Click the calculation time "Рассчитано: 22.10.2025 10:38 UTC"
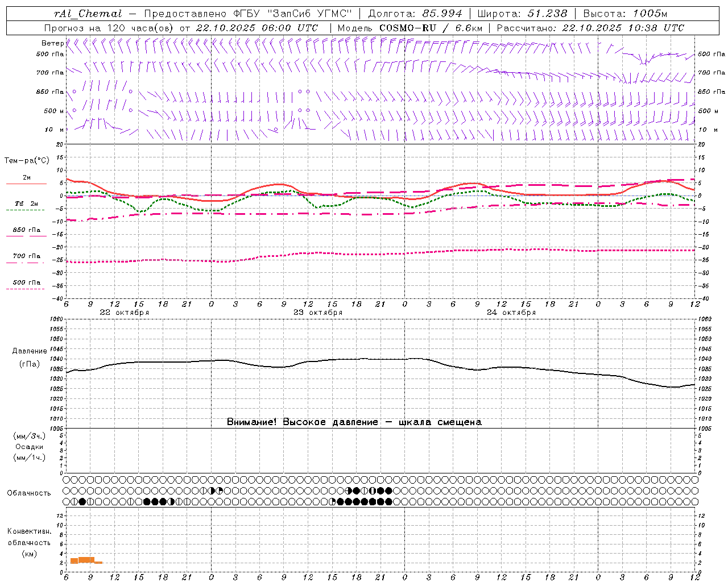Viewport: 728px width, 582px height. [590, 28]
